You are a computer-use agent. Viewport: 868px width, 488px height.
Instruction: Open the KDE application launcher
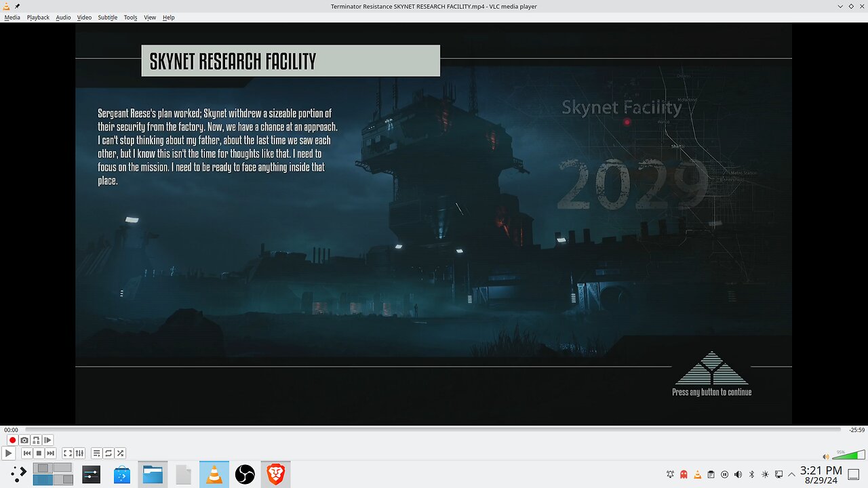click(x=18, y=474)
